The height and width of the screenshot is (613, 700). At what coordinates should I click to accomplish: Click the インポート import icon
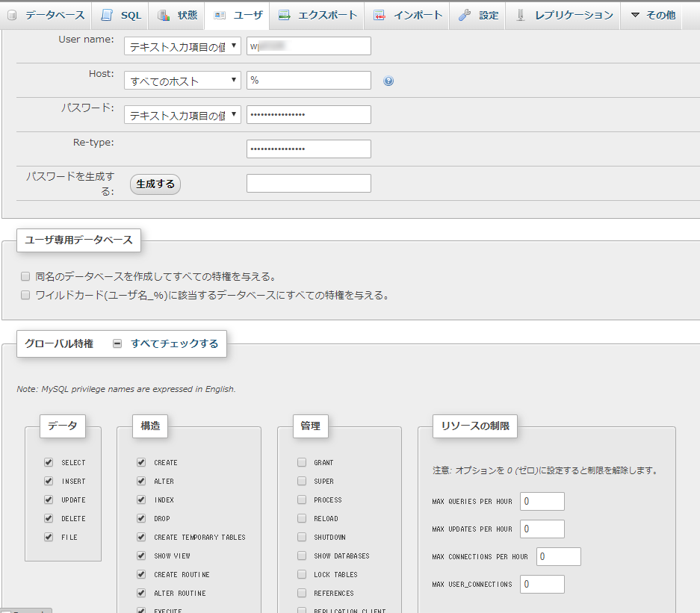click(x=380, y=15)
